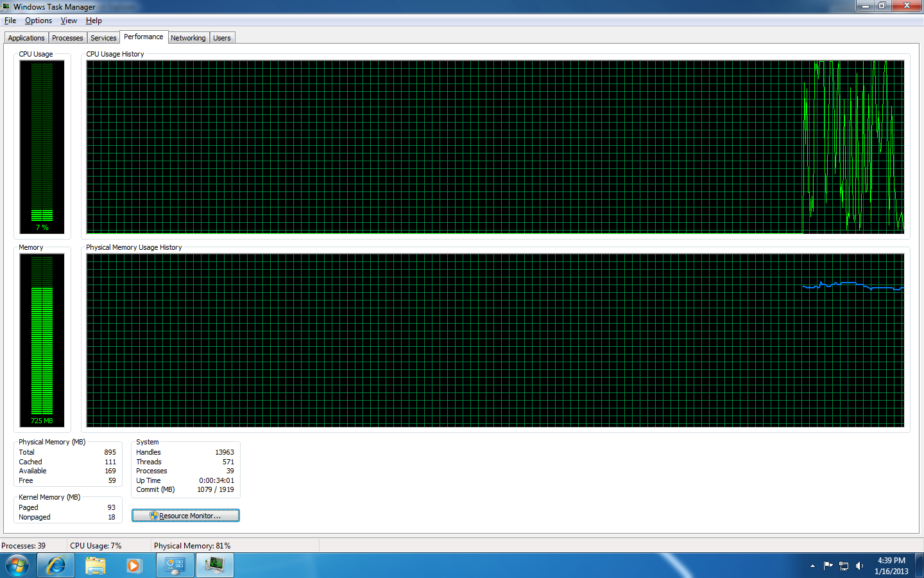Screen dimensions: 924x578
Task: Open Windows Explorer folder icon in taskbar
Action: (x=96, y=566)
